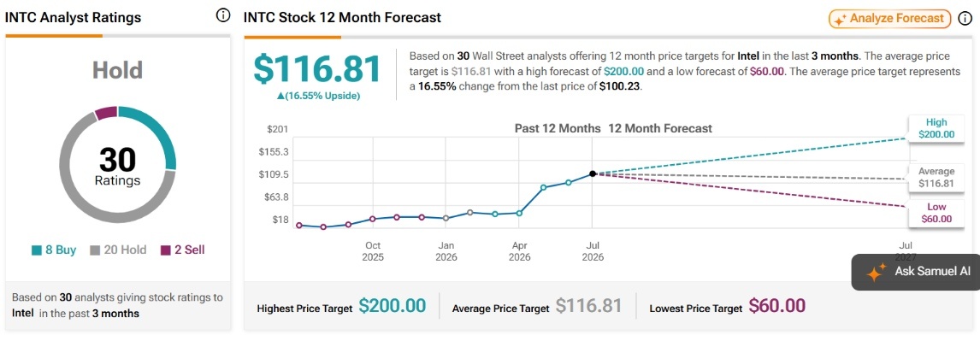Image resolution: width=980 pixels, height=341 pixels.
Task: Open the Analyze Forecast button
Action: coord(890,19)
